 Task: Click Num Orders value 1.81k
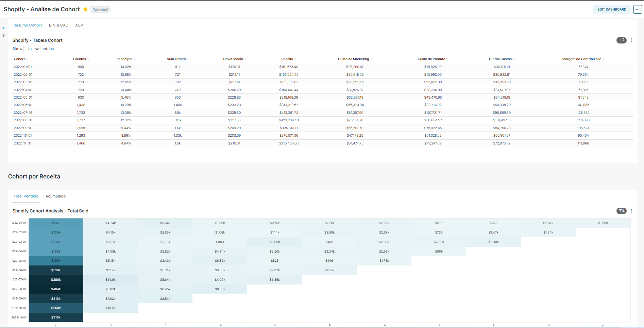[x=177, y=120]
